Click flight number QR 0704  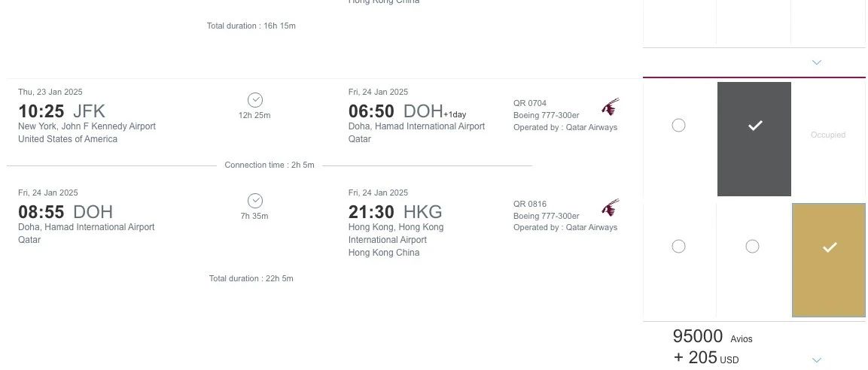coord(530,103)
